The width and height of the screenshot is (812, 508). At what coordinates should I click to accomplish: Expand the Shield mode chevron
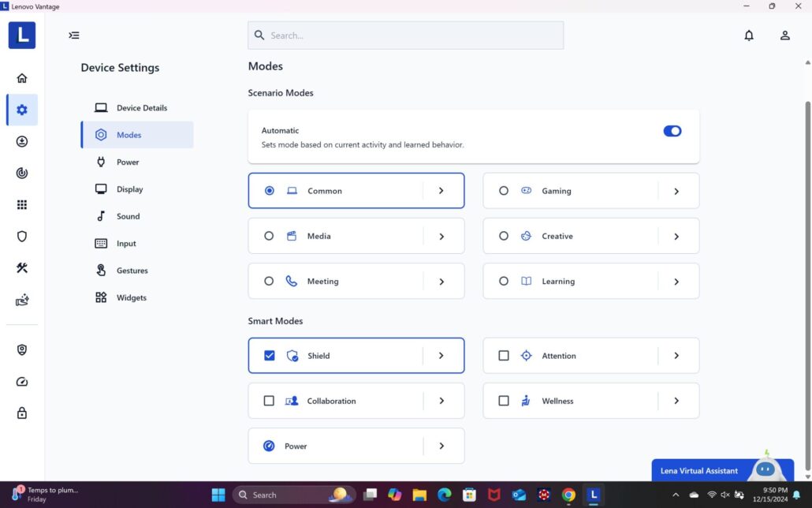point(441,356)
